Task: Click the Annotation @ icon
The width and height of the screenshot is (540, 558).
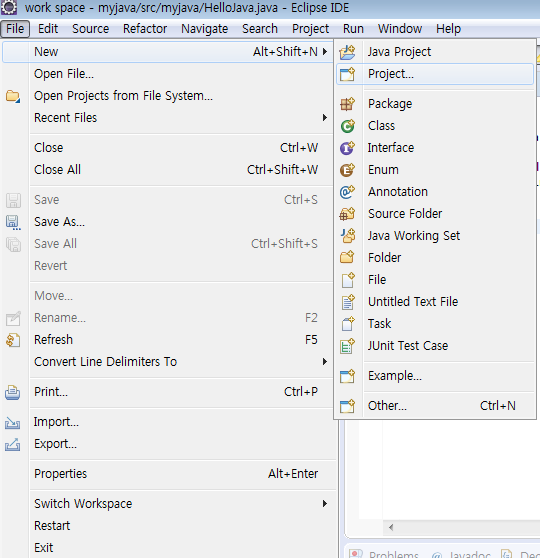Action: click(x=347, y=192)
